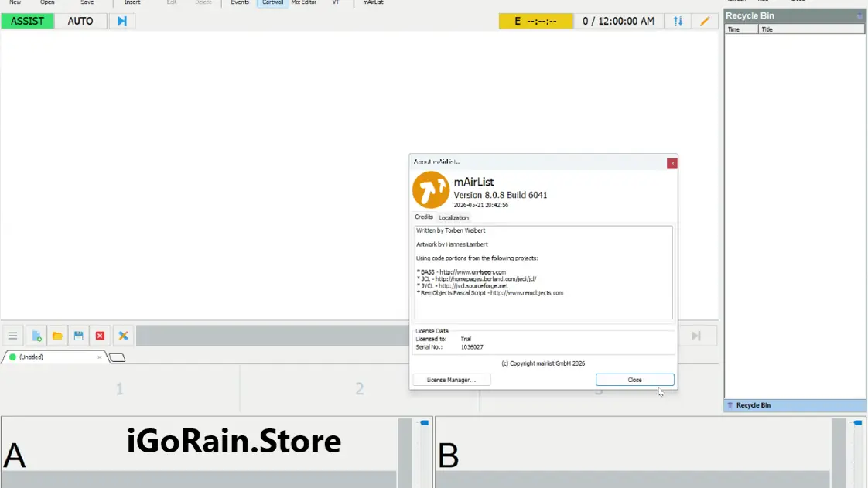The image size is (868, 488).
Task: Click the Save toolbar button
Action: [x=87, y=3]
